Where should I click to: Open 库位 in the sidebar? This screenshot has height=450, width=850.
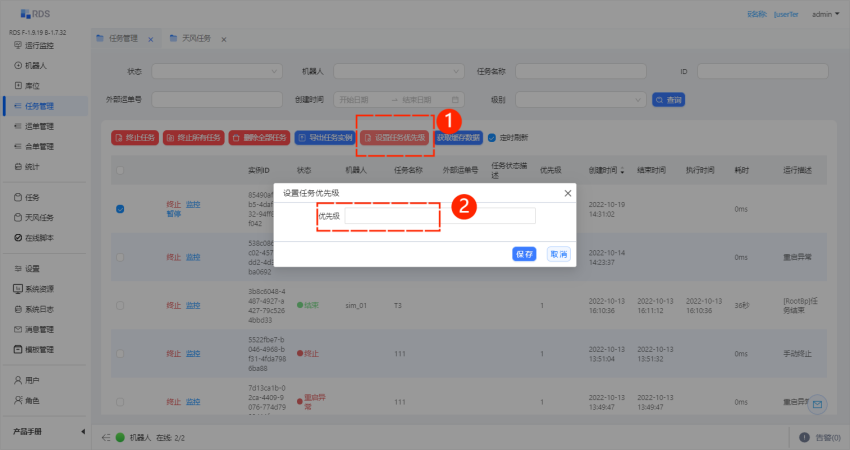point(32,85)
